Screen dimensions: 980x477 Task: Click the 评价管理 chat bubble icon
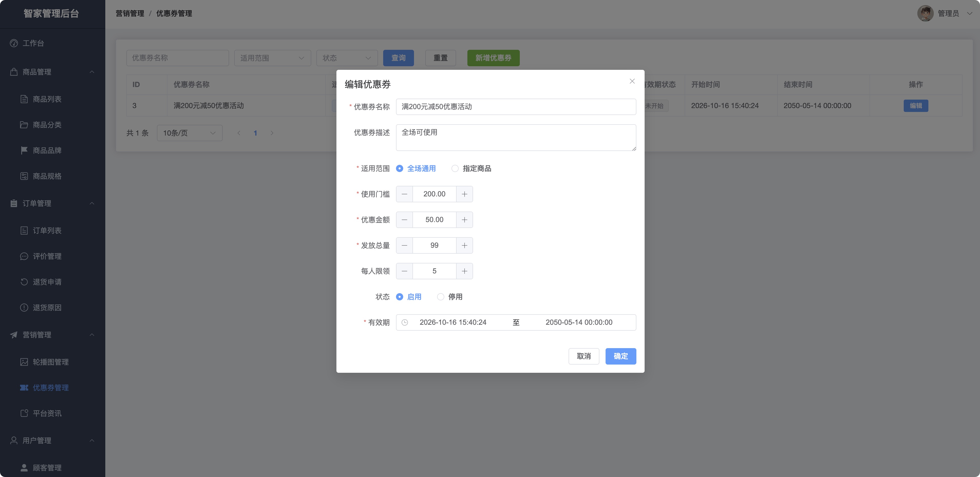[x=24, y=256]
